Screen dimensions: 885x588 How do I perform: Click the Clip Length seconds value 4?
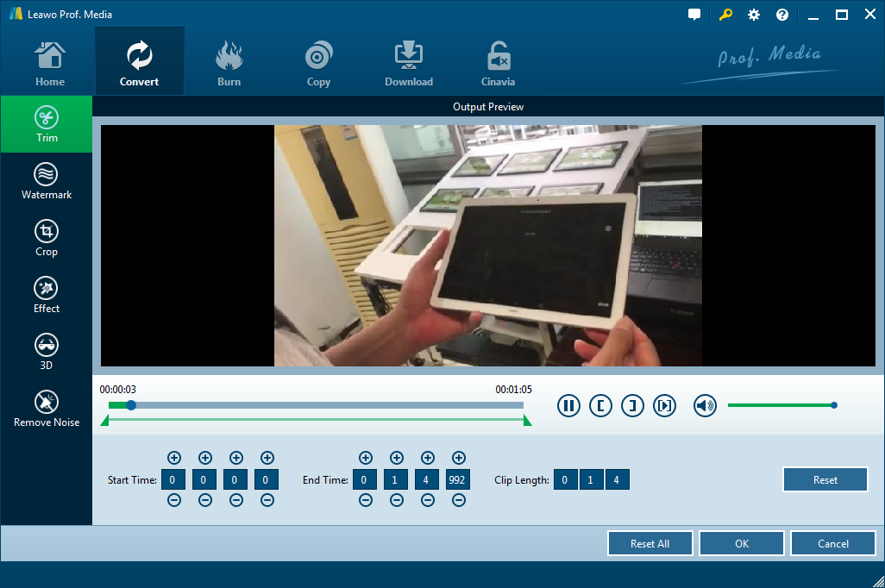617,479
